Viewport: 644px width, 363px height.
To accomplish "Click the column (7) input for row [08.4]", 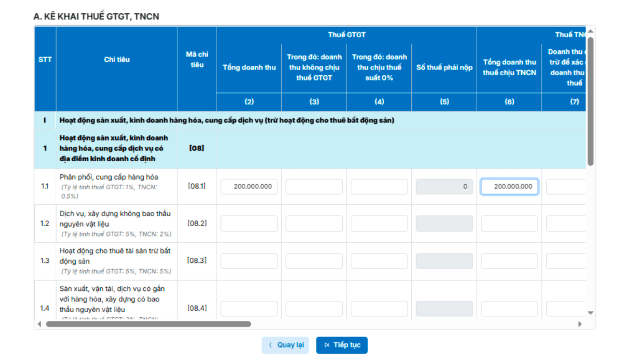I will point(566,309).
